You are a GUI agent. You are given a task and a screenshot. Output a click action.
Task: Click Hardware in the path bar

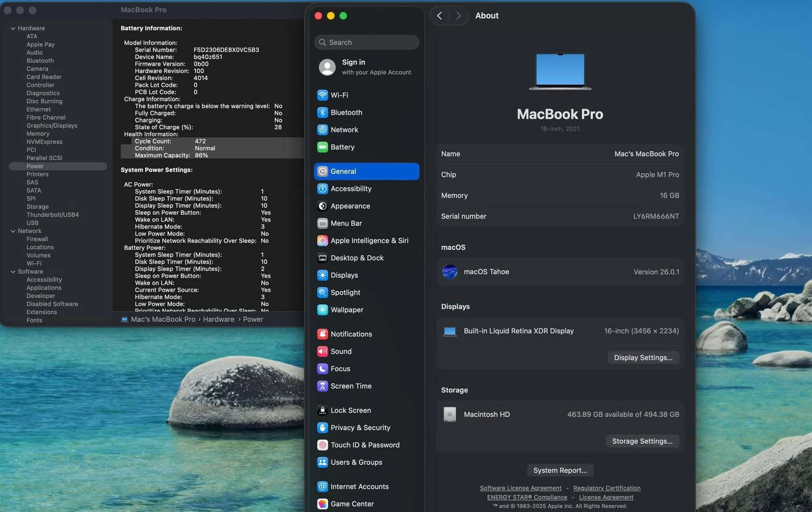click(218, 319)
